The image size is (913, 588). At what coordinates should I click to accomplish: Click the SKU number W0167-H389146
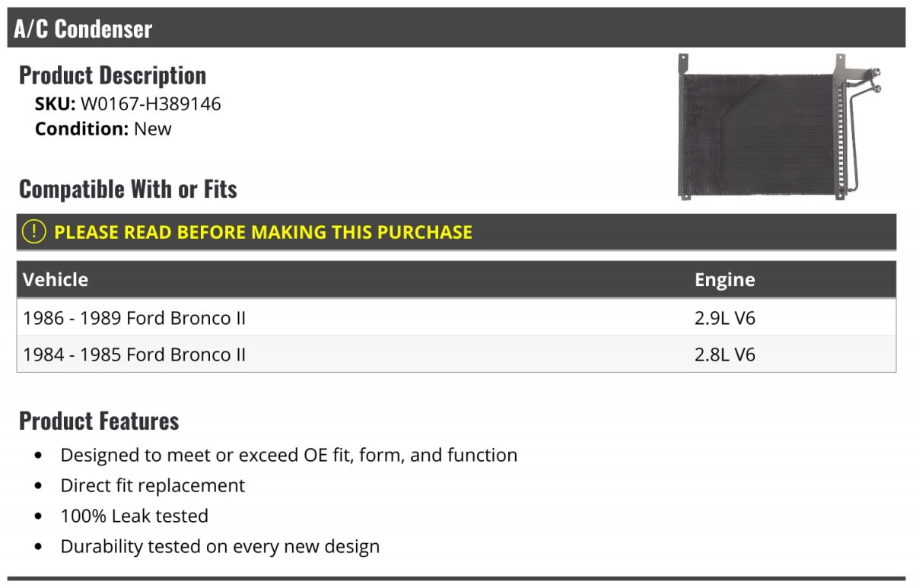pos(151,103)
